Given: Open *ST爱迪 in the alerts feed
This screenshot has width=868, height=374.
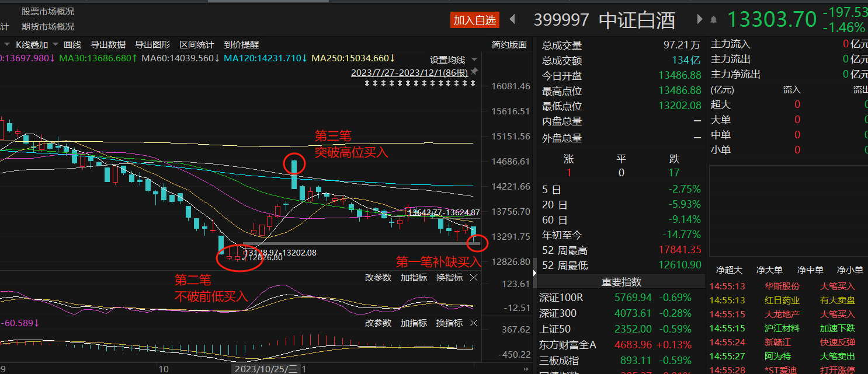Looking at the screenshot, I should 781,370.
